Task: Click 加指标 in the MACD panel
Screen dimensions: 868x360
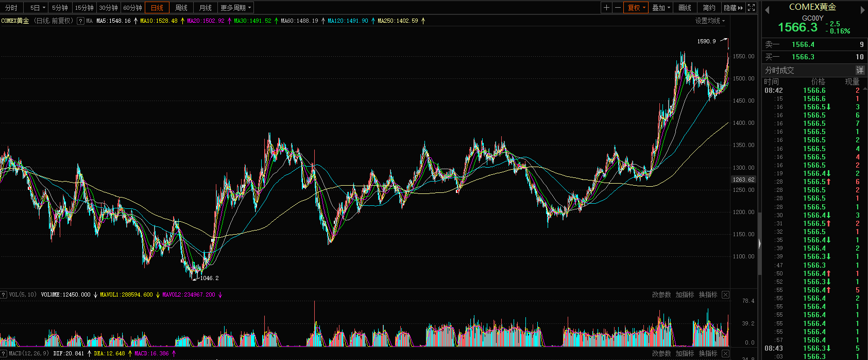Action: click(x=685, y=354)
